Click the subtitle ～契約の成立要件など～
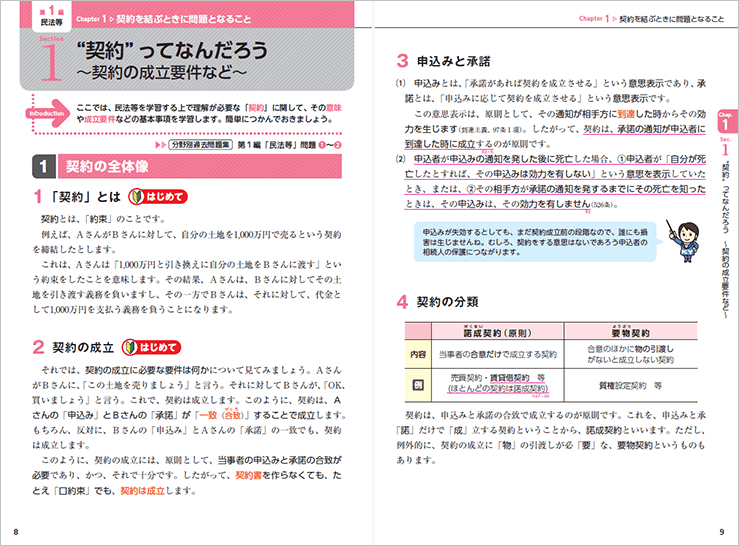The image size is (739, 546). [x=161, y=72]
